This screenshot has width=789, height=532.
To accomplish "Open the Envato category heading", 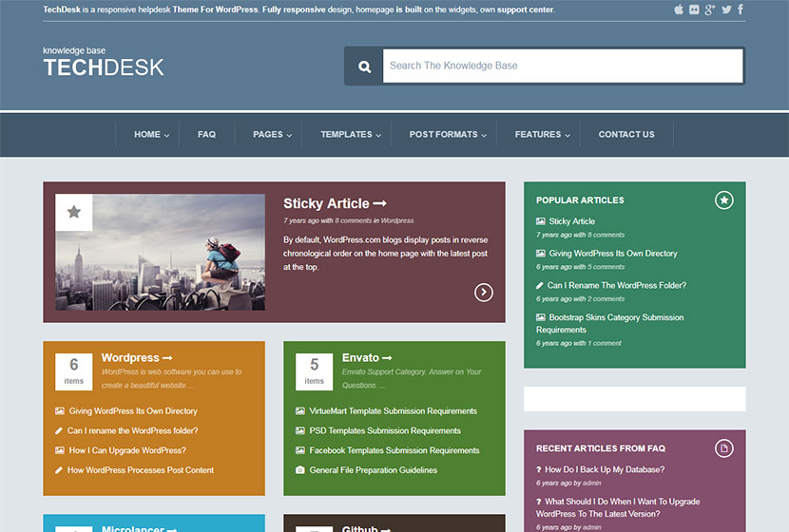I will [x=360, y=358].
